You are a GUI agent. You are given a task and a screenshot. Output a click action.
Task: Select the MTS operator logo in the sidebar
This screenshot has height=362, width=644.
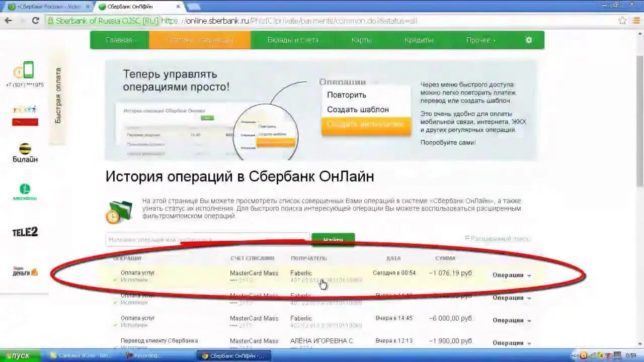point(25,115)
